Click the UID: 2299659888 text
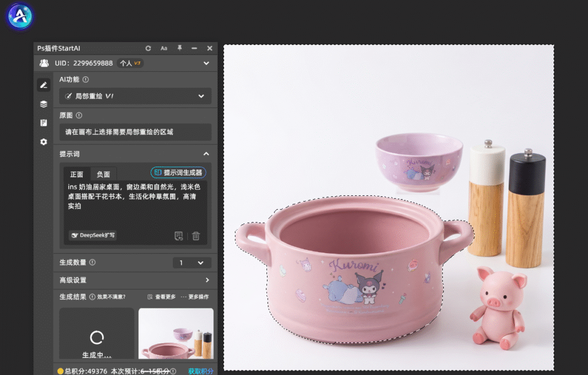Image resolution: width=588 pixels, height=375 pixels. pyautogui.click(x=84, y=63)
